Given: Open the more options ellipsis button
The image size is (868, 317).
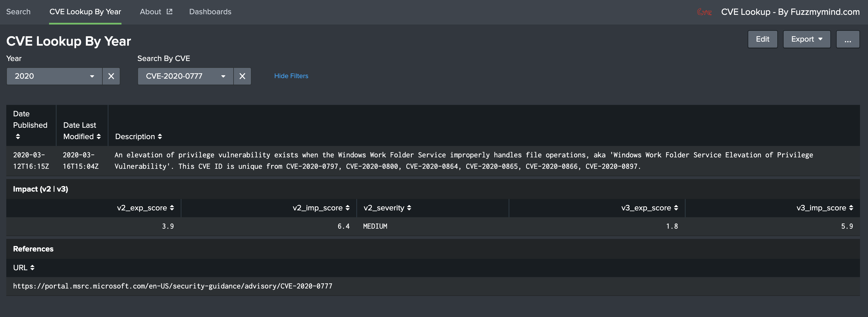Looking at the screenshot, I should 847,39.
